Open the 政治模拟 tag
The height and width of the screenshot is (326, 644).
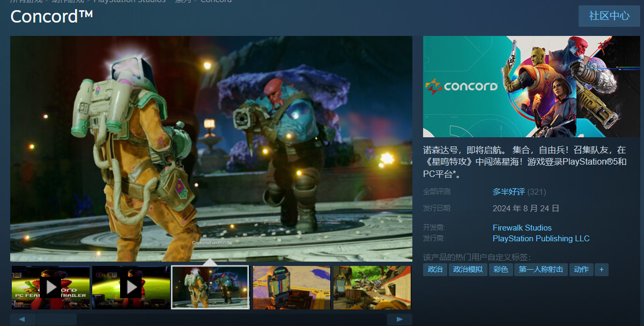point(468,270)
